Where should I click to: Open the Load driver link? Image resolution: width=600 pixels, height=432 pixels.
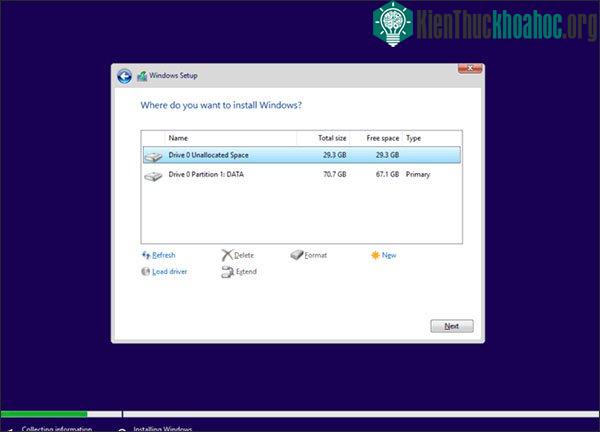170,271
